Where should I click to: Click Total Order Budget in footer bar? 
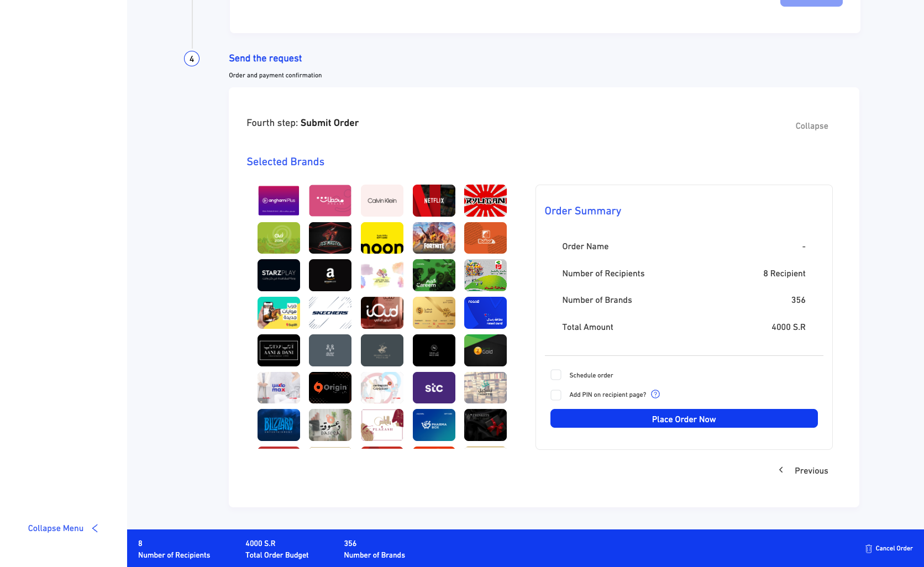pos(277,555)
